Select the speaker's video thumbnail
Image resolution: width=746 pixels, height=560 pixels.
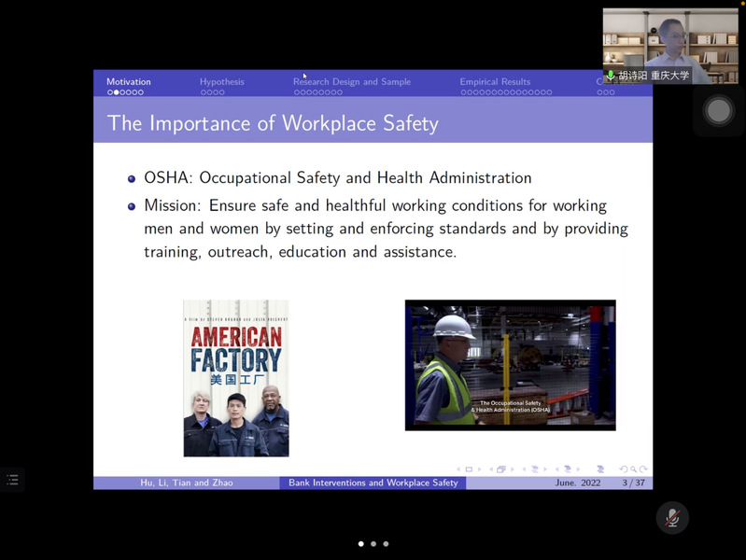click(x=670, y=42)
